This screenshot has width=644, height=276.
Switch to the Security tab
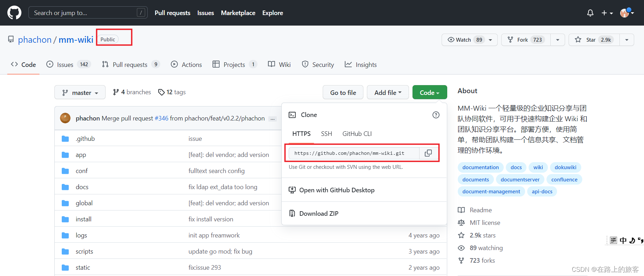pos(318,64)
